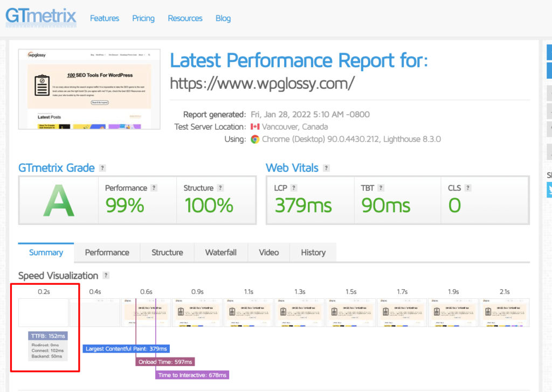
Task: Click the wpglossy site screenshot thumbnail
Action: (x=89, y=89)
